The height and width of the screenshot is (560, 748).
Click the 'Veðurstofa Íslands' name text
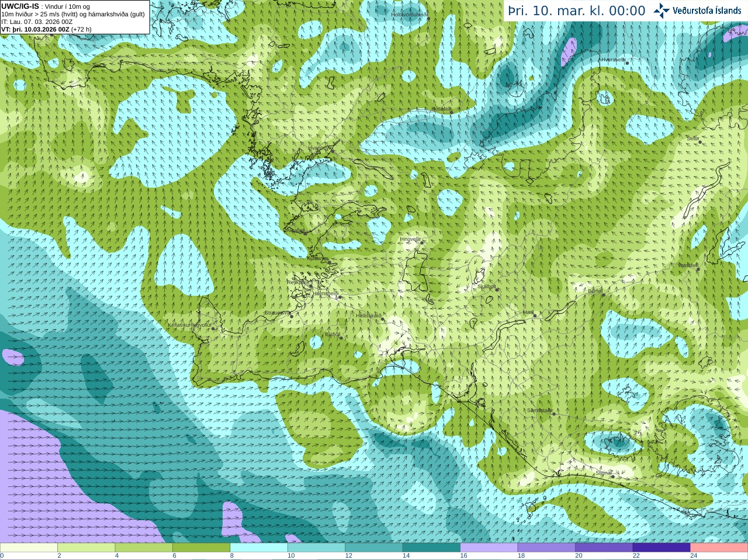[x=707, y=11]
